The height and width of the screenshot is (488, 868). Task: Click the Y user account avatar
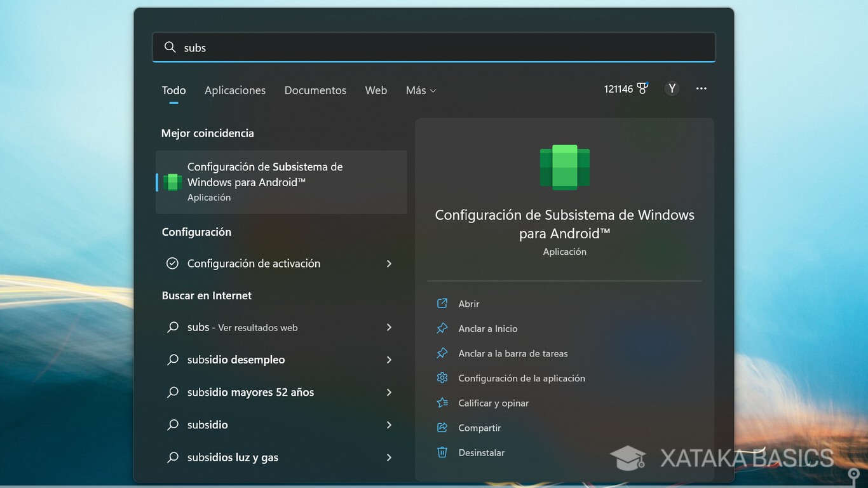[672, 88]
